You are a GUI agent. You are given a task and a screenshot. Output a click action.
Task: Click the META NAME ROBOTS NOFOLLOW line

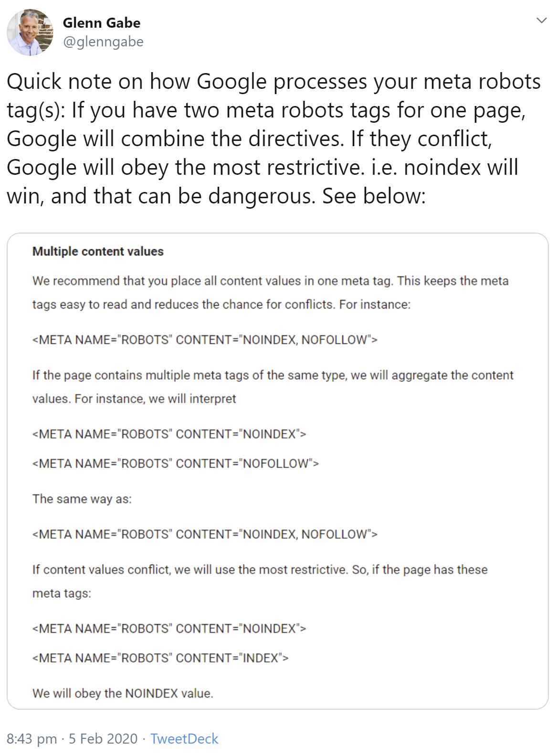(176, 462)
